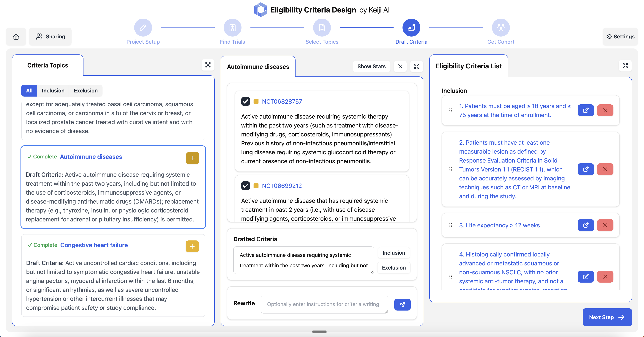Open the Project Setup pencil step icon

143,28
